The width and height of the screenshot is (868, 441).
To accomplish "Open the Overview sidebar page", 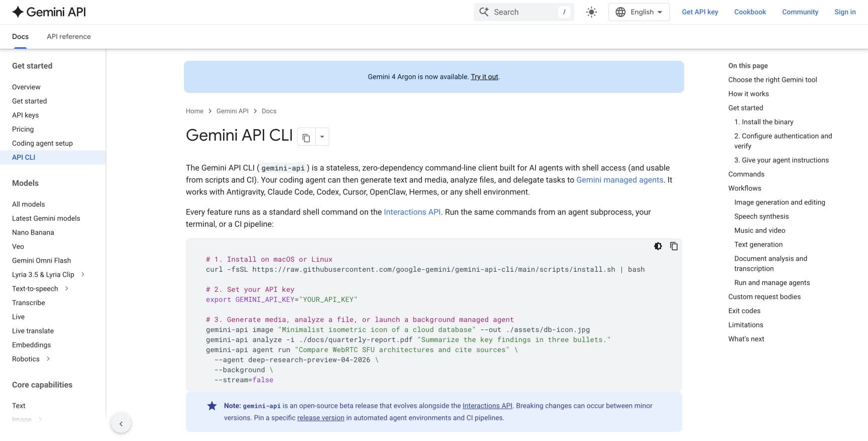I will (x=26, y=87).
